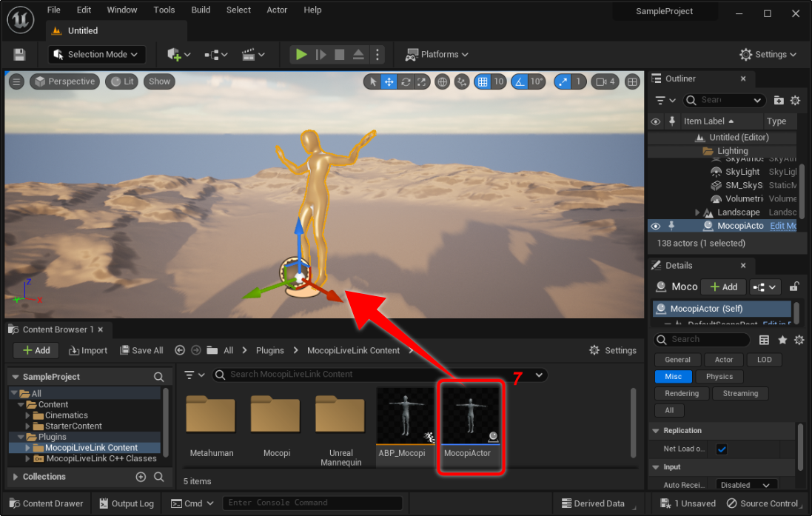This screenshot has height=516, width=812.
Task: Toggle rotation snap angle icon
Action: point(520,82)
